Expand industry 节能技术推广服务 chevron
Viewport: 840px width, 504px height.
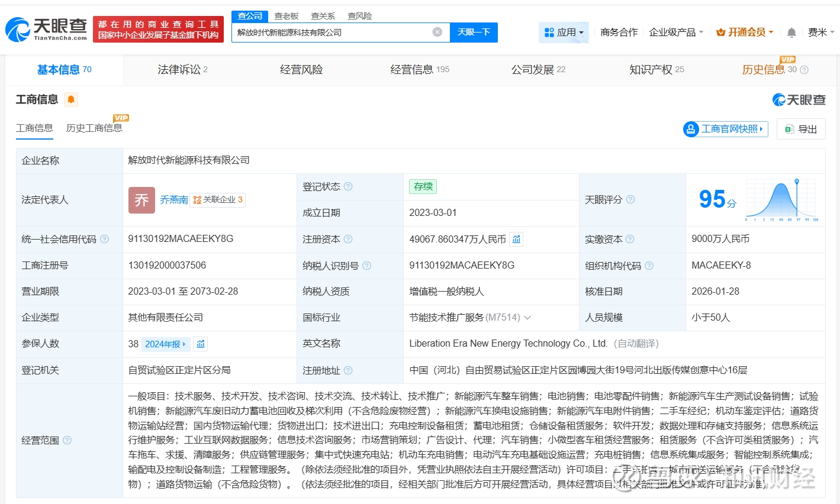click(527, 318)
